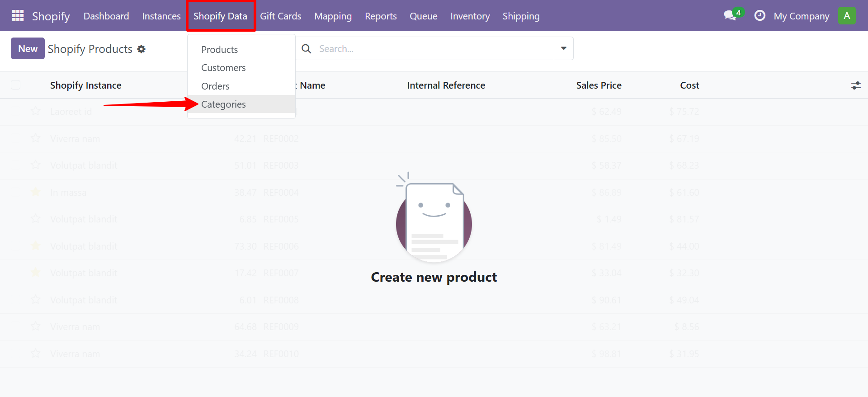The height and width of the screenshot is (397, 868).
Task: Open the conversations messages icon
Action: [730, 16]
